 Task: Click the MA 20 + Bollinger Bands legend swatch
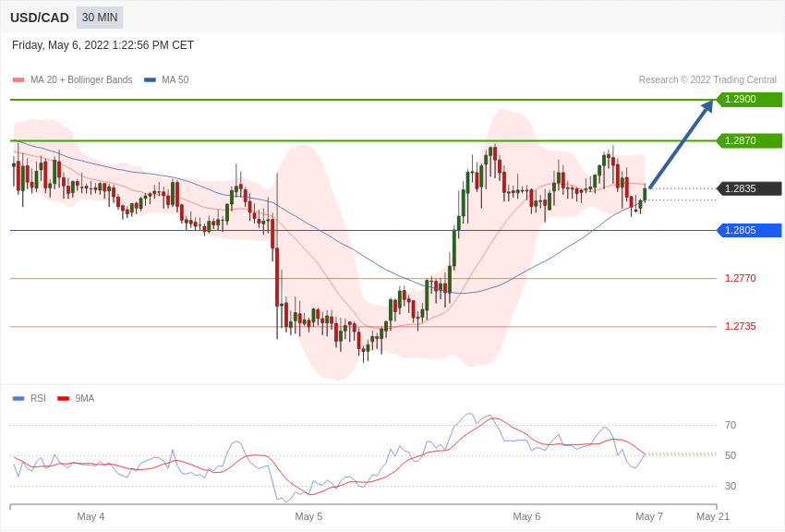point(18,79)
